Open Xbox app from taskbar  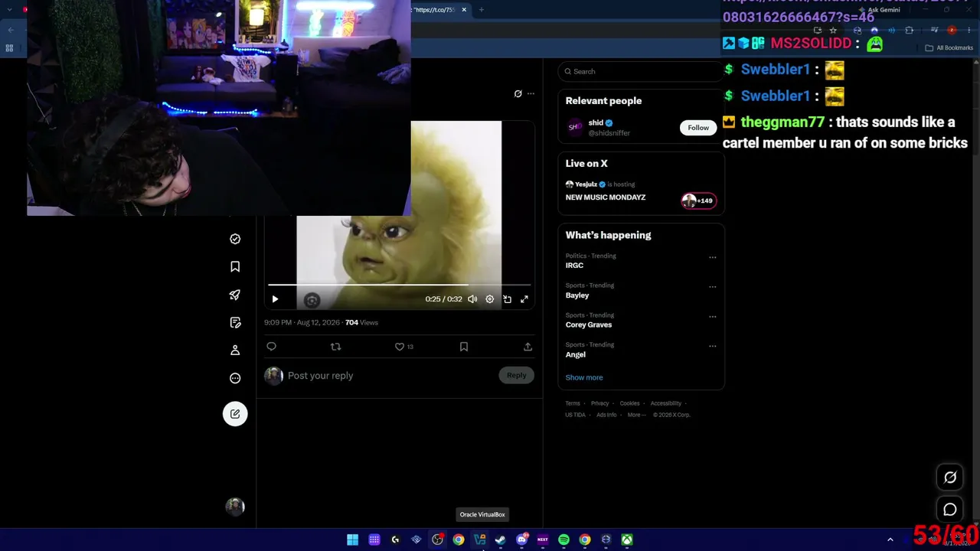(626, 540)
